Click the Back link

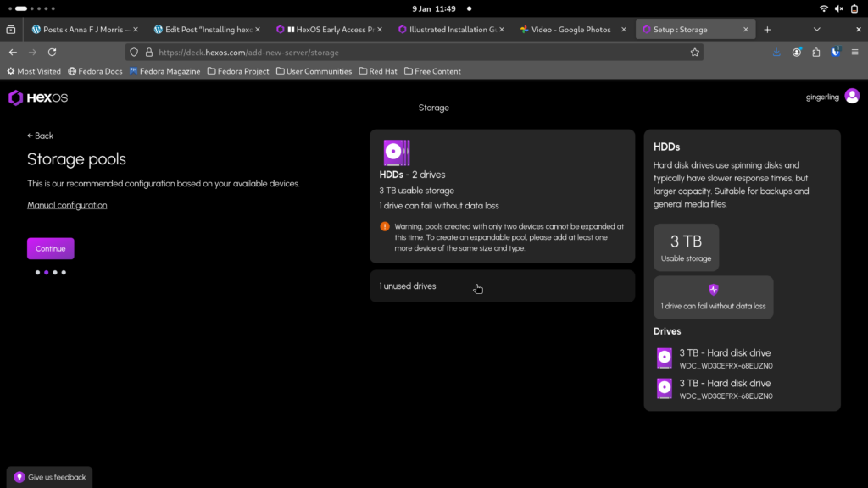point(40,136)
